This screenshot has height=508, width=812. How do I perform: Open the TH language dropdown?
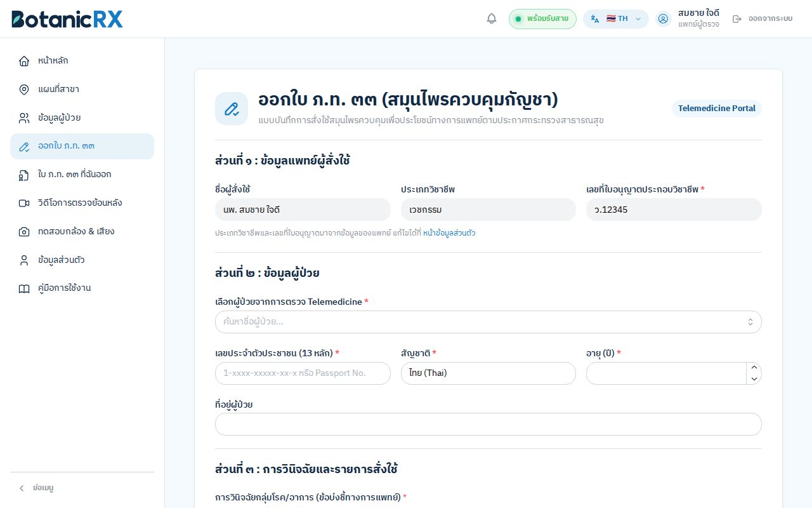pyautogui.click(x=615, y=19)
